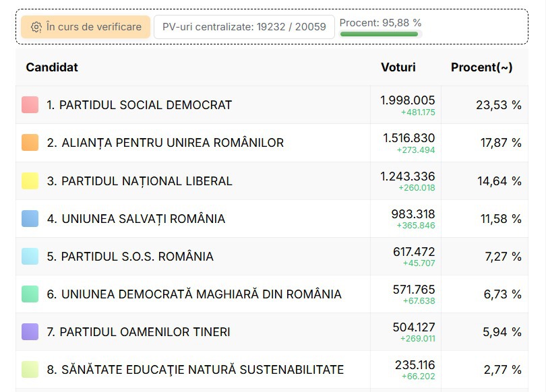Click the PV-uri centralizate counter box
This screenshot has height=392, width=546.
click(x=244, y=27)
